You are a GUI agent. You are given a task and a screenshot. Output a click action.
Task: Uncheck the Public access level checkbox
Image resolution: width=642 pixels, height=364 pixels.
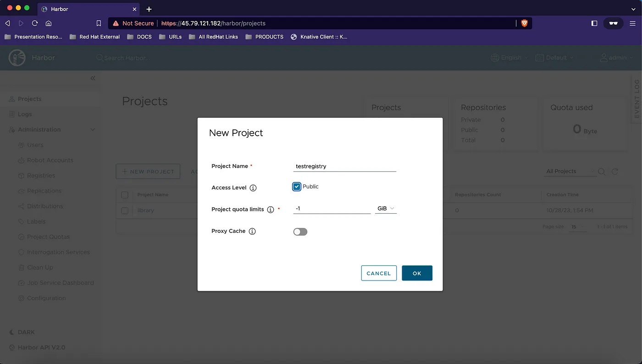297,187
